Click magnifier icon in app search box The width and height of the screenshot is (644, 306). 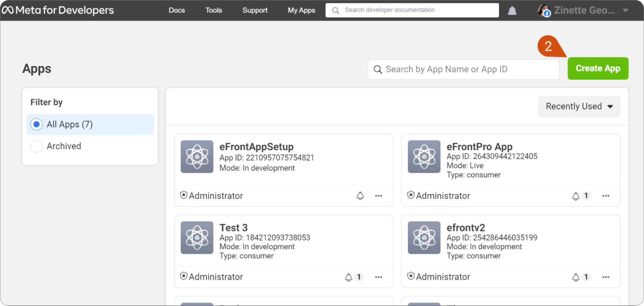tap(378, 69)
